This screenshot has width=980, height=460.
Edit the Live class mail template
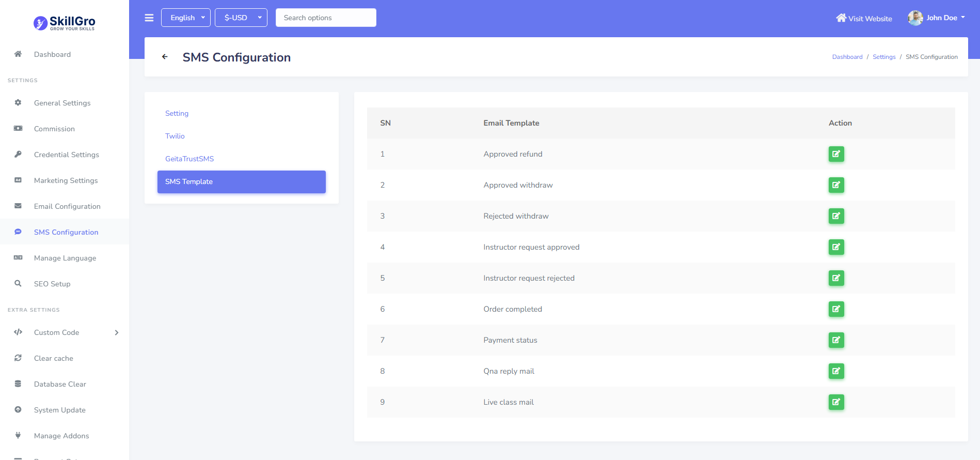pos(836,402)
